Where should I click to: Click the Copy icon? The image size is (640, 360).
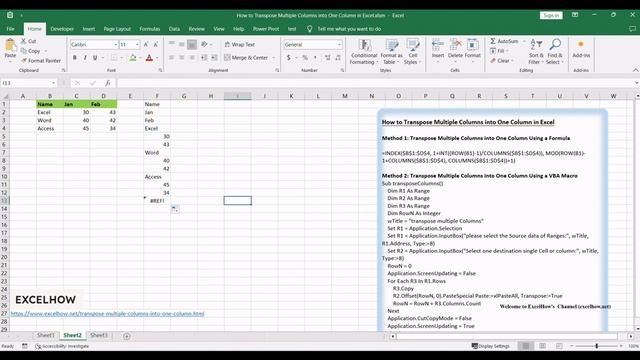(24, 51)
